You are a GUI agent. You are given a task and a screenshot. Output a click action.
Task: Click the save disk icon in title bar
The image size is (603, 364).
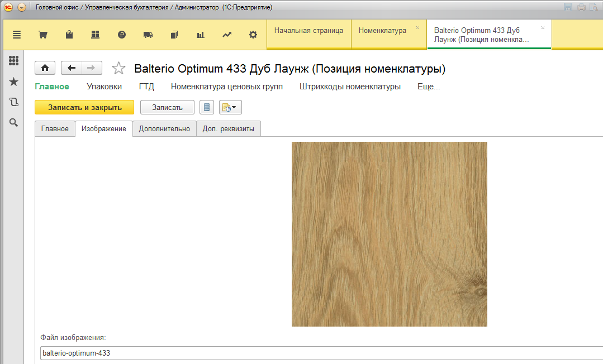tap(568, 7)
